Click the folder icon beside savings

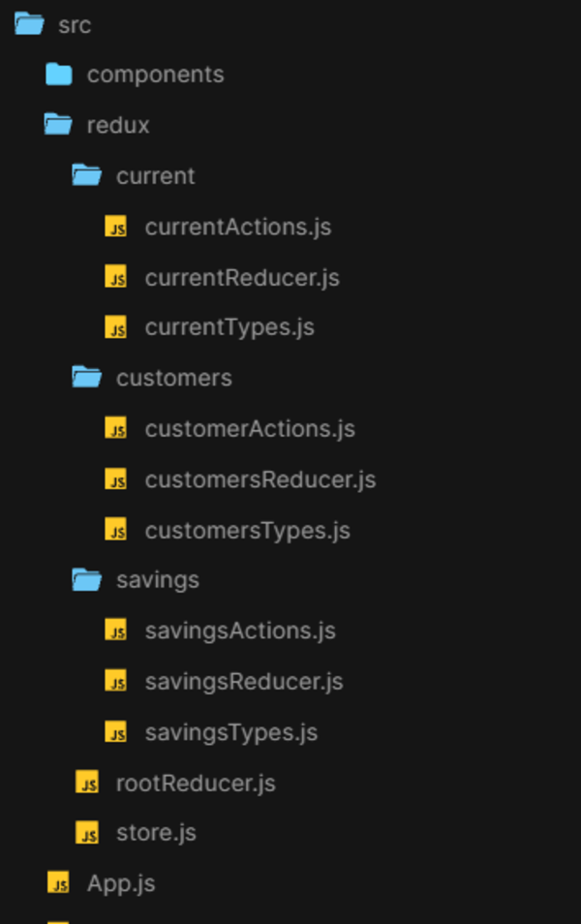pos(86,579)
